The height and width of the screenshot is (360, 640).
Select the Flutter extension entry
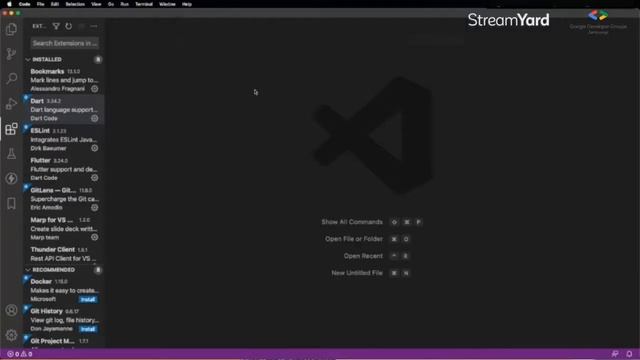pyautogui.click(x=64, y=169)
